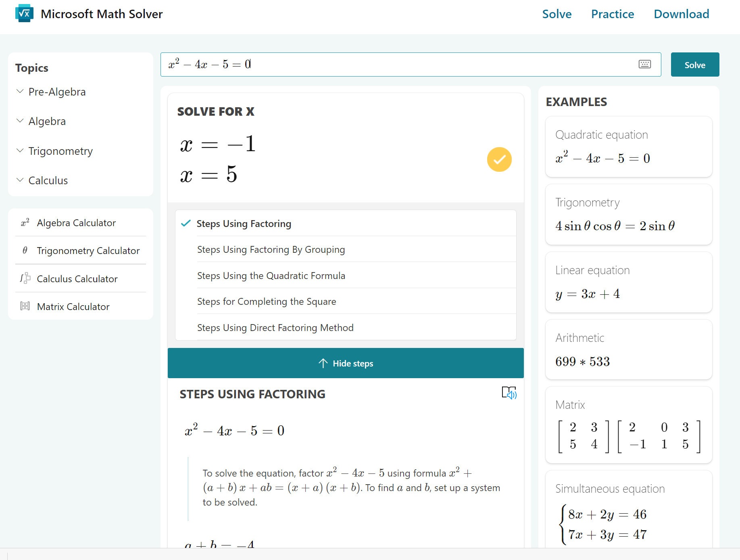The height and width of the screenshot is (560, 740).
Task: Click the equation input field
Action: (403, 65)
